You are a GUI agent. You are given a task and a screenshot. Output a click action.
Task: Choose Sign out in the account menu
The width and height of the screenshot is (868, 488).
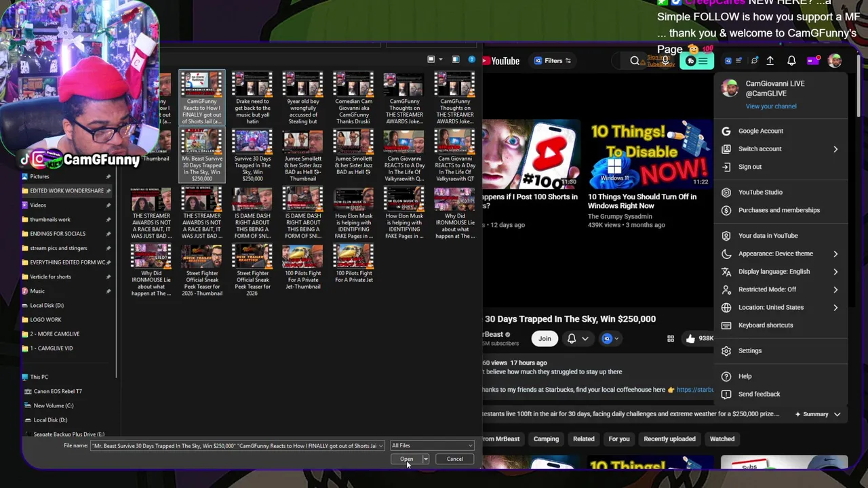click(749, 167)
